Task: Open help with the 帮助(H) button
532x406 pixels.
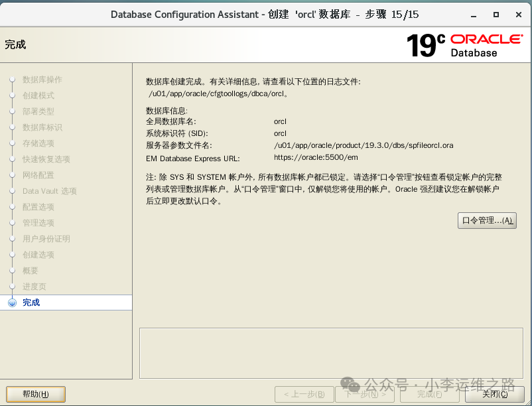Action: (36, 394)
